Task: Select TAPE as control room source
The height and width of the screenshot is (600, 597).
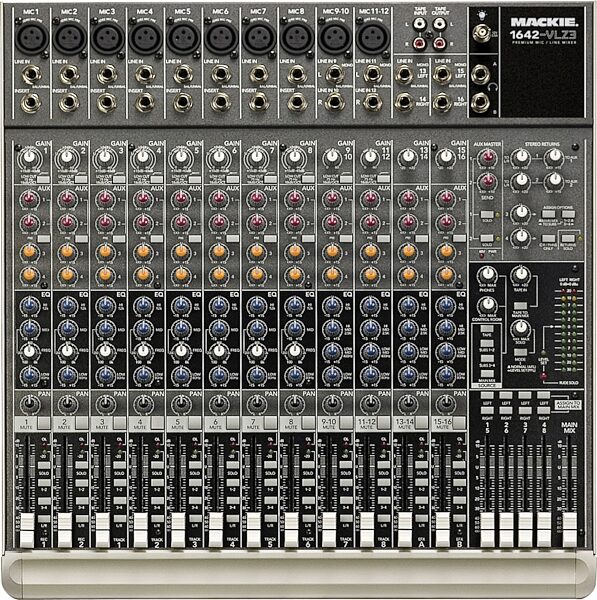Action: click(x=486, y=329)
